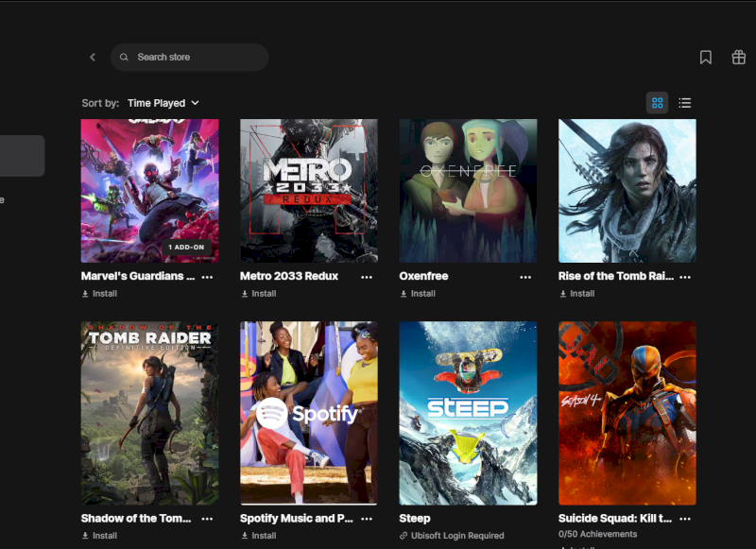The height and width of the screenshot is (549, 756).
Task: Open the Spotify cover thumbnail
Action: pyautogui.click(x=309, y=413)
